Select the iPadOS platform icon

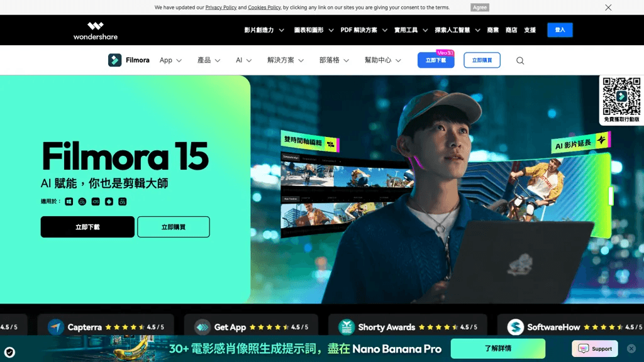pyautogui.click(x=123, y=202)
